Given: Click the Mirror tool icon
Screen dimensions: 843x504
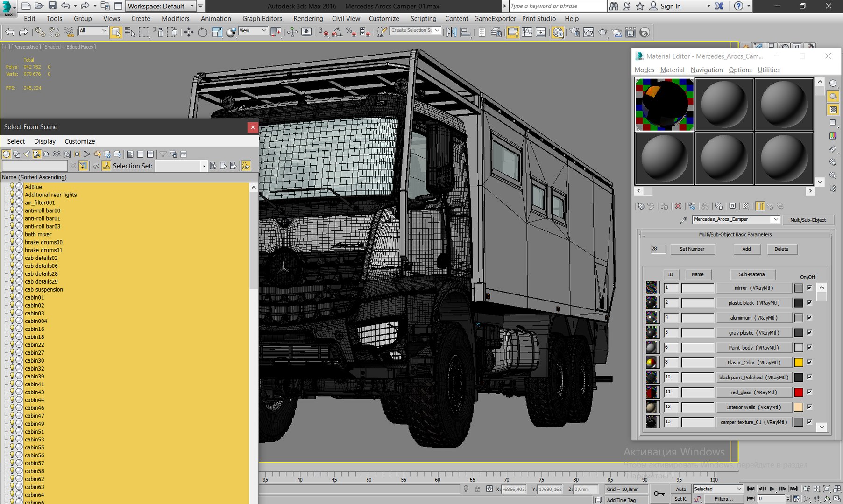Looking at the screenshot, I should (451, 32).
